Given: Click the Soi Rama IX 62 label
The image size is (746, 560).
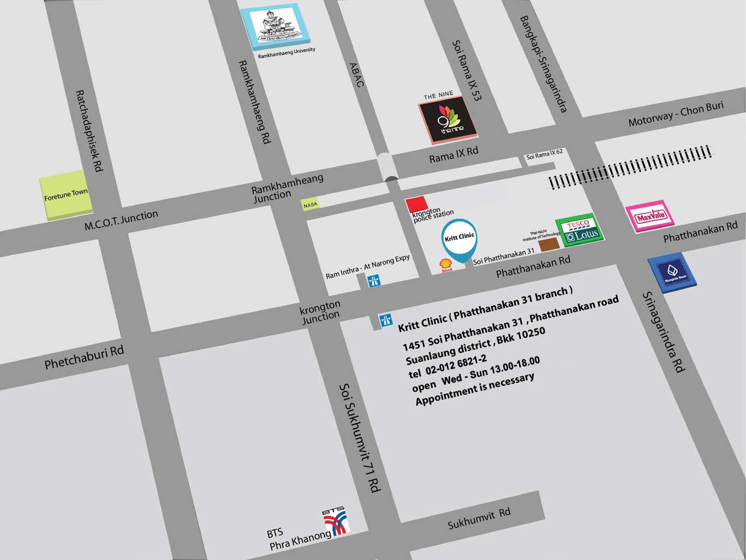Looking at the screenshot, I should (x=545, y=154).
